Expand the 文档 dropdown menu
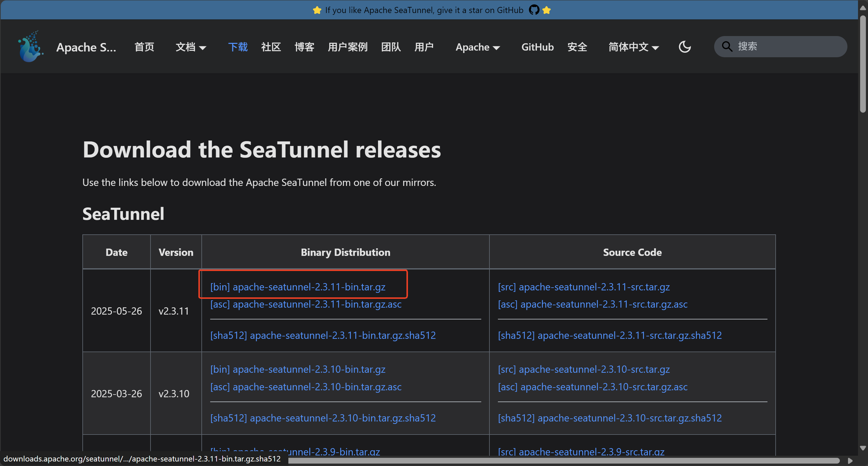868x466 pixels. 191,47
